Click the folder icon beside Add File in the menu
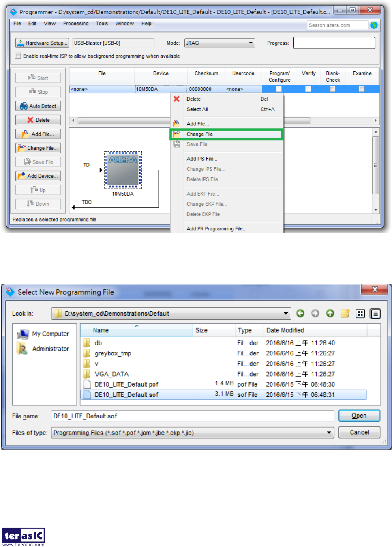This screenshot has width=392, height=547. click(x=176, y=123)
